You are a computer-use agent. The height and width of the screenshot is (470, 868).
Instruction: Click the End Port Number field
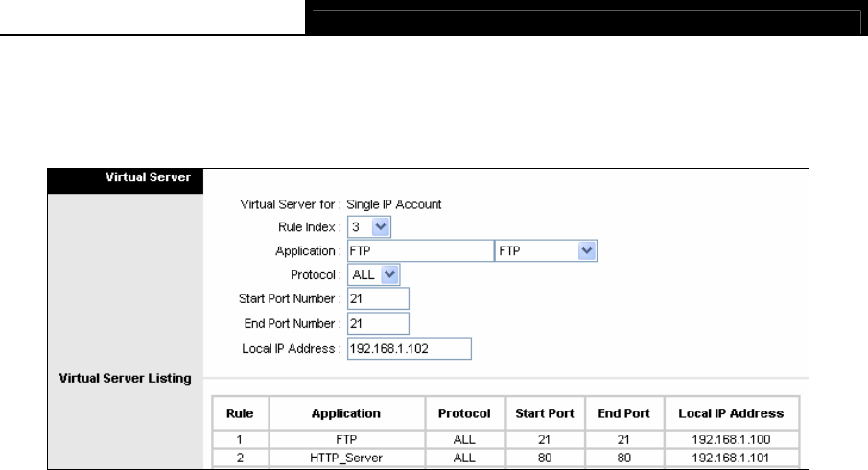pos(378,323)
